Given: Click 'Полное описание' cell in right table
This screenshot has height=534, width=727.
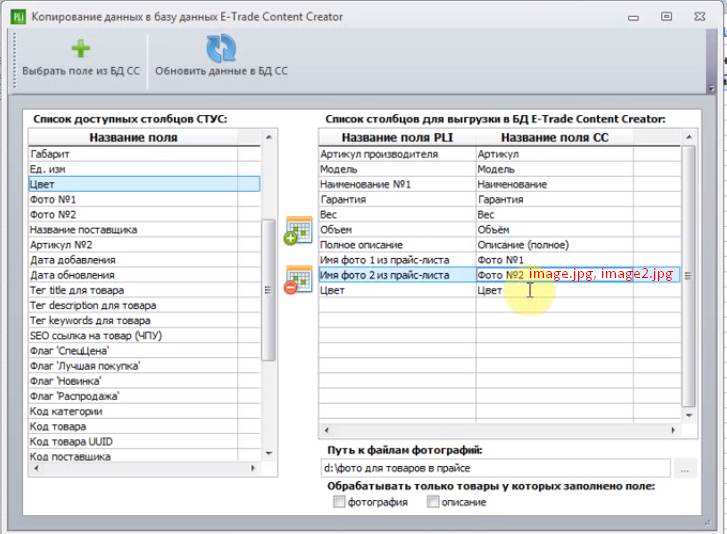Looking at the screenshot, I should point(397,245).
